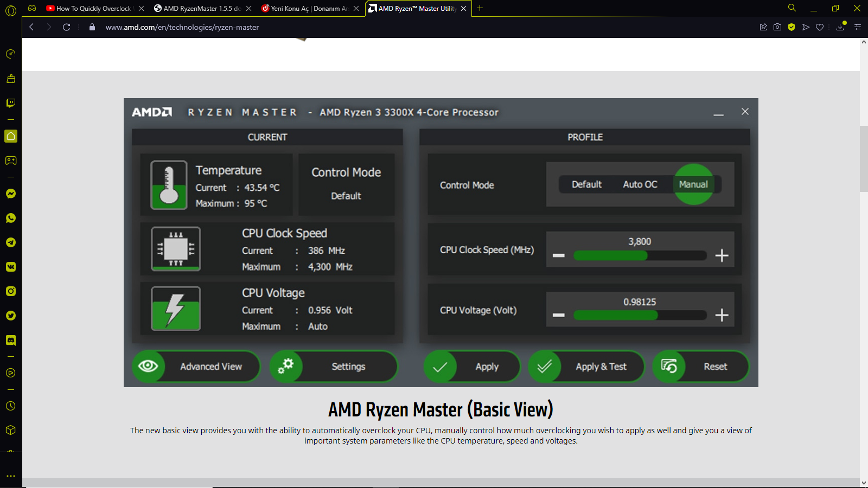Adjust the CPU Voltage slider bar
868x488 pixels.
tap(640, 315)
